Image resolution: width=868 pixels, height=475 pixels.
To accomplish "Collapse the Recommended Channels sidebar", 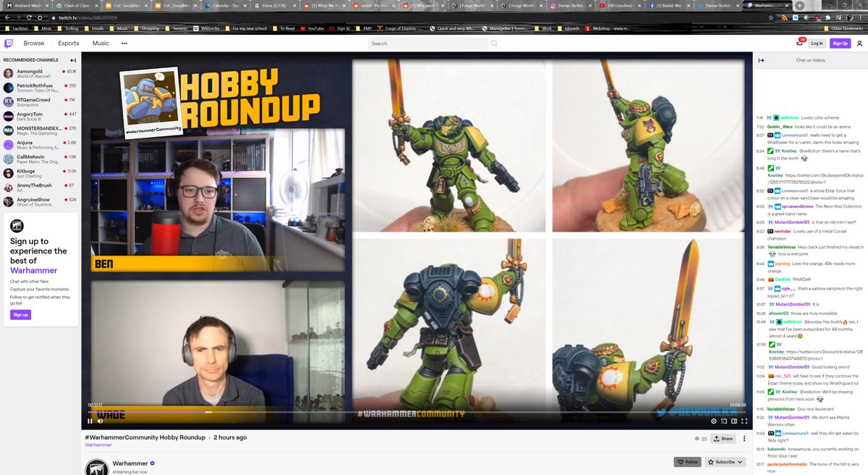I will (x=73, y=60).
